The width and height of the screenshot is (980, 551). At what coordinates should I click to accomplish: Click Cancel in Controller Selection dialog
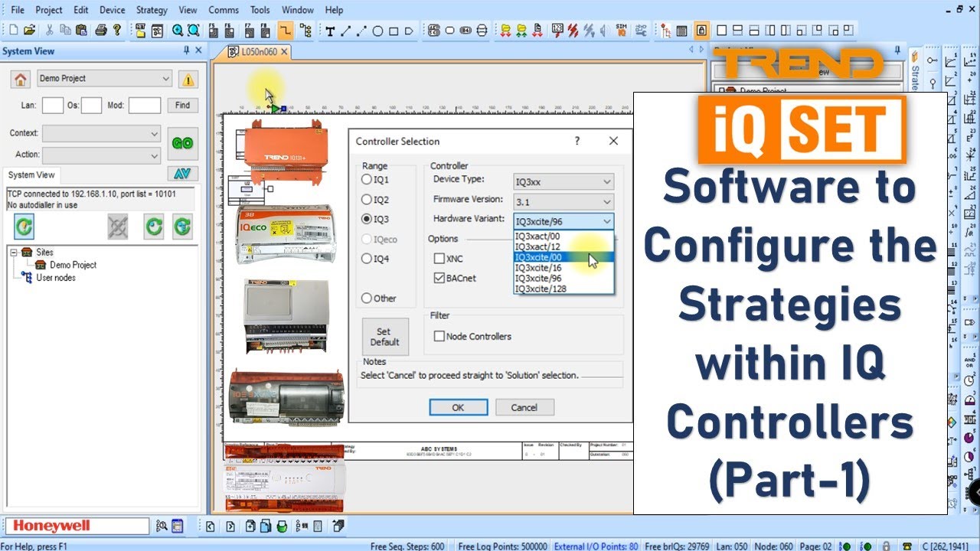tap(524, 407)
